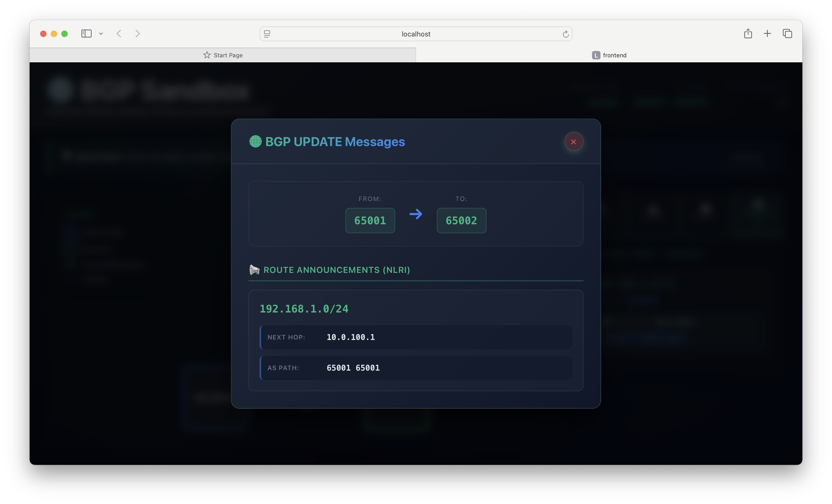The width and height of the screenshot is (832, 504).
Task: Click the globe icon in modal title
Action: click(255, 141)
